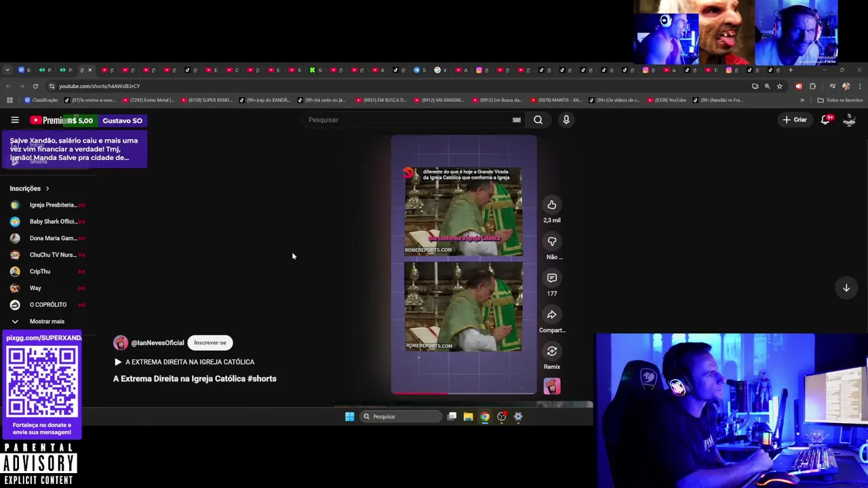Open File Explorer from taskbar
The height and width of the screenshot is (488, 868).
pyautogui.click(x=468, y=416)
